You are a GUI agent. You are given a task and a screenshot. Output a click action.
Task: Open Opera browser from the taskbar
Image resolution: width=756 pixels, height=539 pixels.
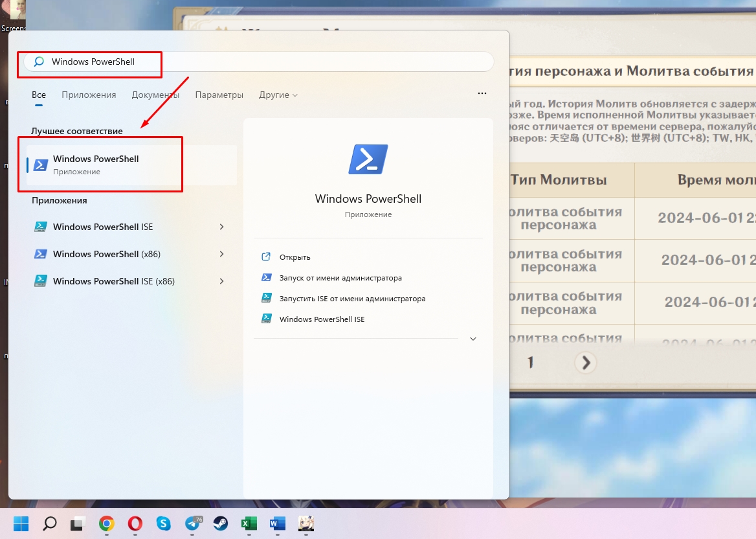tap(135, 523)
